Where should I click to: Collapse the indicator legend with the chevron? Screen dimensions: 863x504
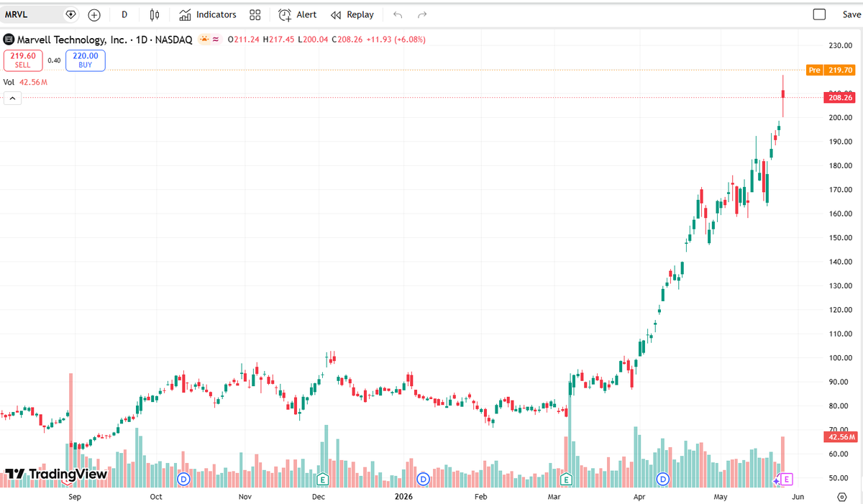point(12,98)
